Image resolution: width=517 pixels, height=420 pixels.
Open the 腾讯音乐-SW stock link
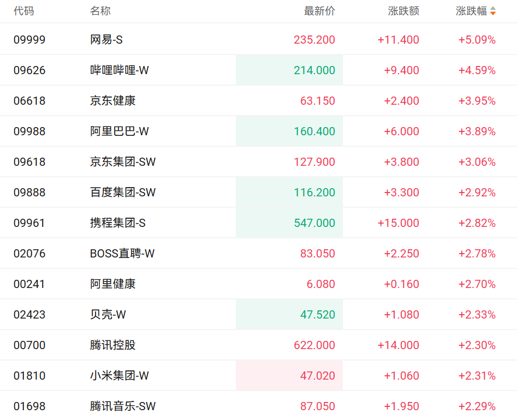click(x=123, y=406)
